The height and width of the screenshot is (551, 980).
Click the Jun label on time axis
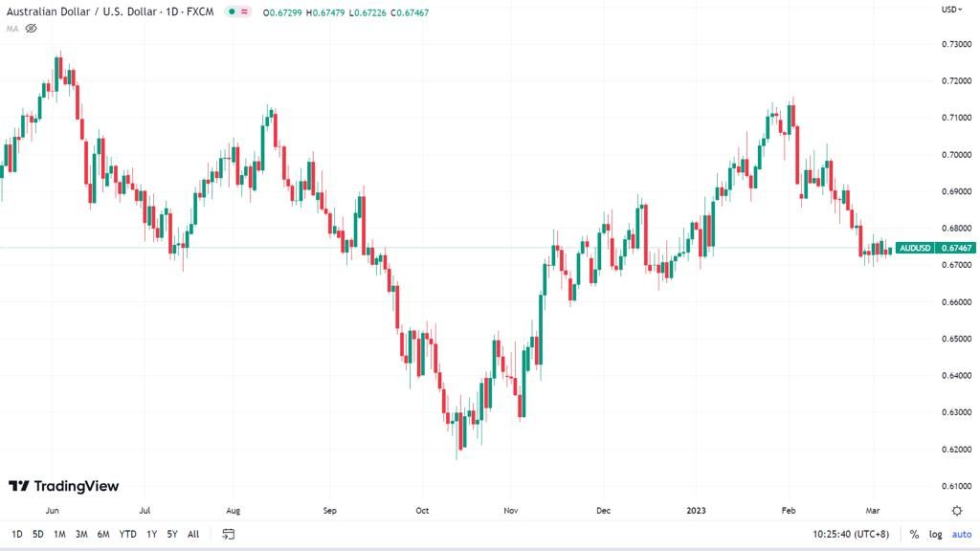(x=53, y=511)
